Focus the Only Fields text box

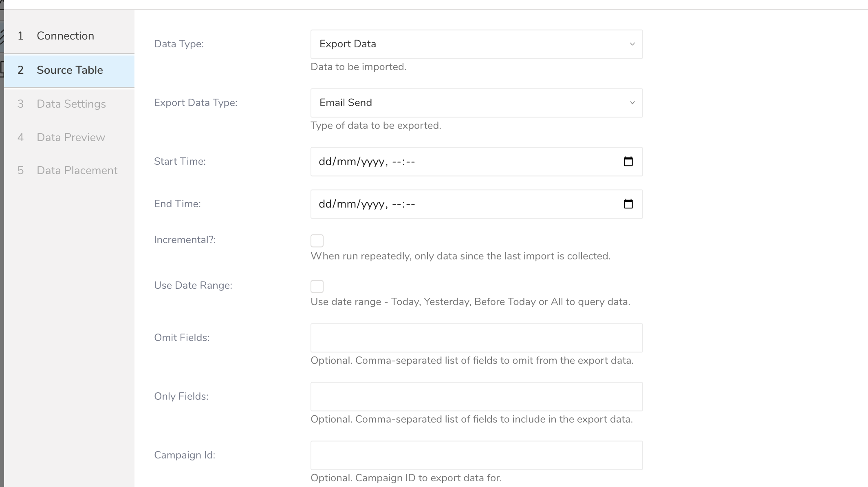pyautogui.click(x=476, y=396)
